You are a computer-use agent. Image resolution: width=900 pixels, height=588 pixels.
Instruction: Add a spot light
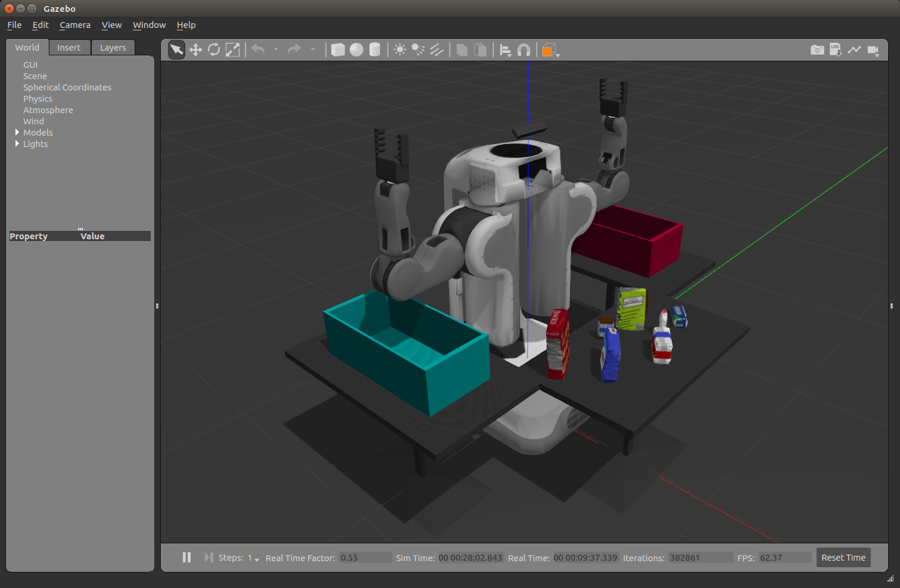(x=418, y=50)
